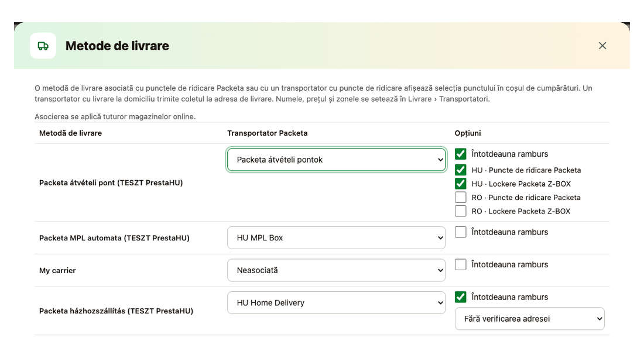Uncheck Întotdeauna ramburs for Packeta házhozszállítás
644x362 pixels.
(x=460, y=297)
